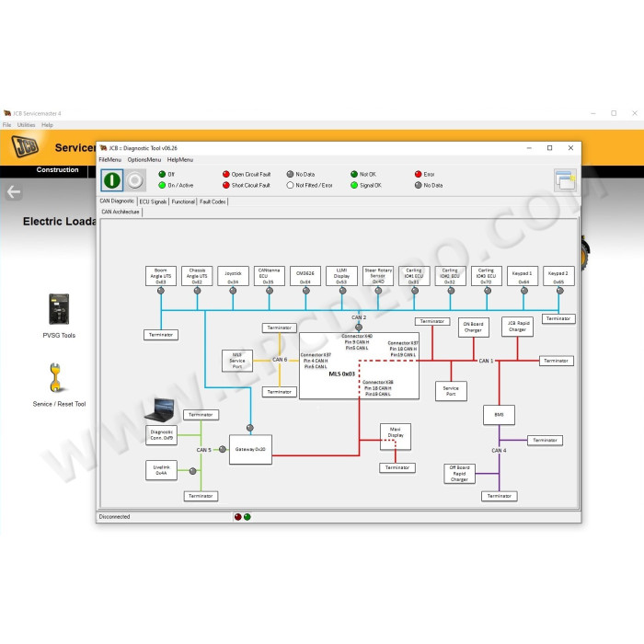The height and width of the screenshot is (644, 644).
Task: Click status indicator under Boom Angle UTS
Action: click(x=161, y=291)
